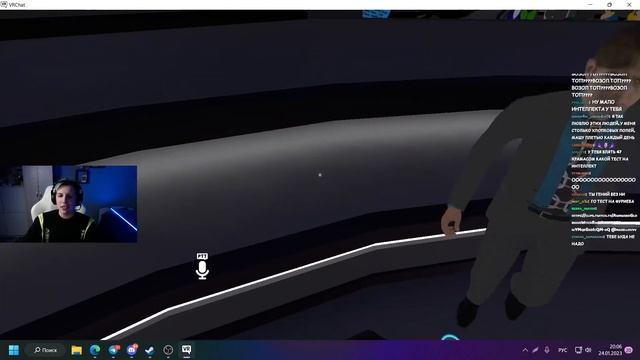The height and width of the screenshot is (360, 640).
Task: Select the VRChat taskbar icon
Action: point(187,350)
